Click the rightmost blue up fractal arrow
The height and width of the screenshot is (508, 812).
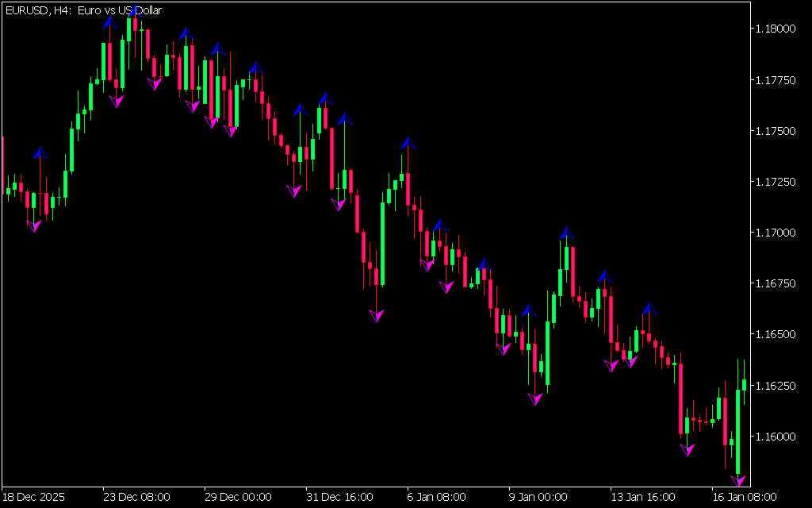point(649,308)
